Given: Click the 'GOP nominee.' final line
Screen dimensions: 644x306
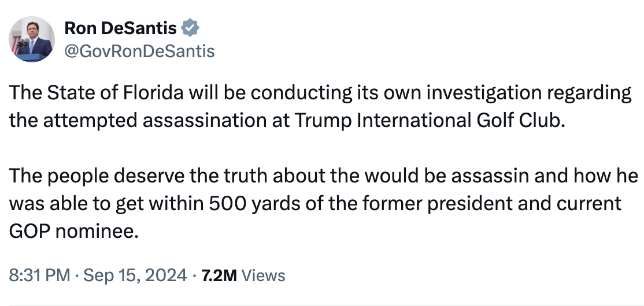Looking at the screenshot, I should point(74,232).
